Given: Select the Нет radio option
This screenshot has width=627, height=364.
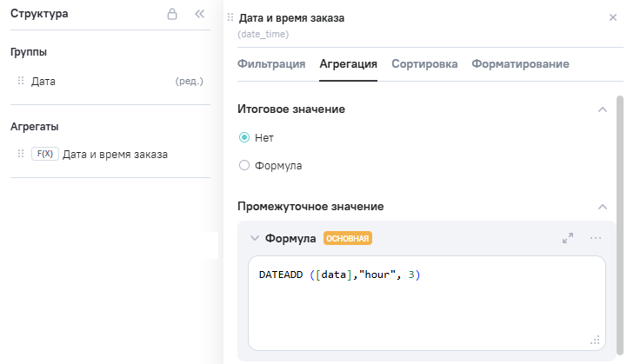Looking at the screenshot, I should coord(244,137).
